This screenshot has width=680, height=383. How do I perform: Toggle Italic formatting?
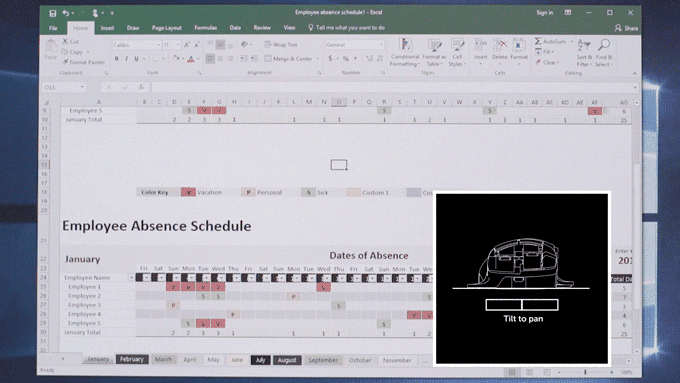(126, 59)
